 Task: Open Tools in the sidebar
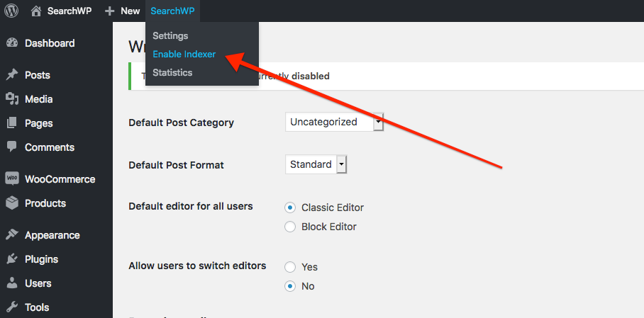[37, 307]
